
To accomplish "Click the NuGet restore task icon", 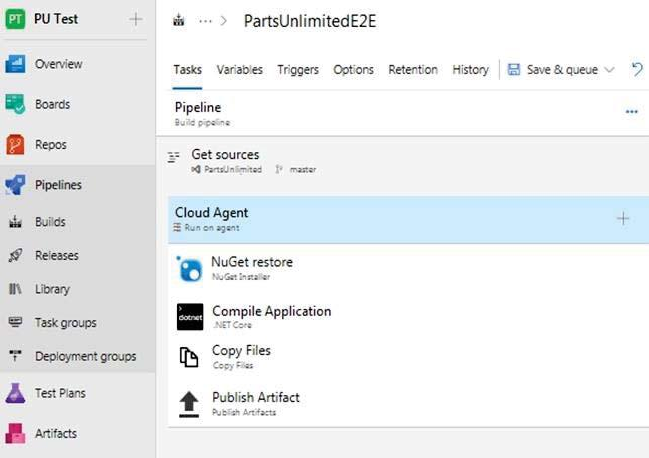I will (190, 269).
